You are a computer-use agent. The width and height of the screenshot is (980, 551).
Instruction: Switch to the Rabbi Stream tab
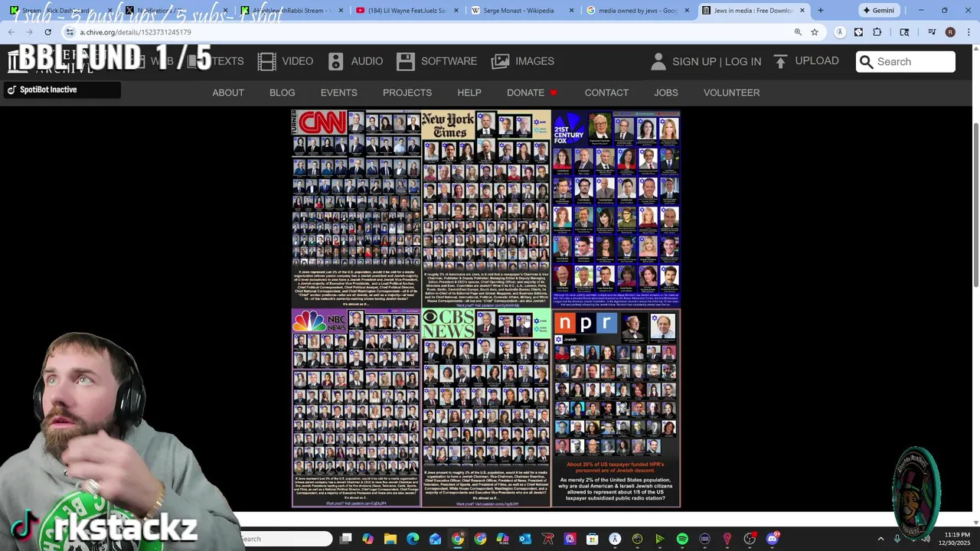pos(291,11)
